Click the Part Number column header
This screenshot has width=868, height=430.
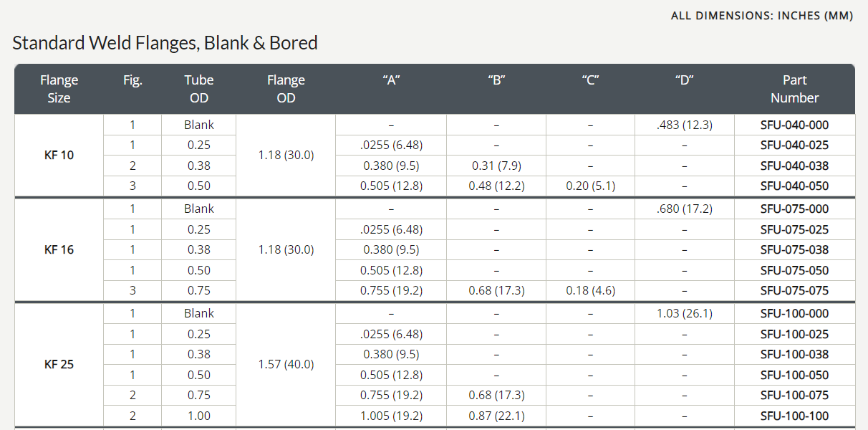794,89
